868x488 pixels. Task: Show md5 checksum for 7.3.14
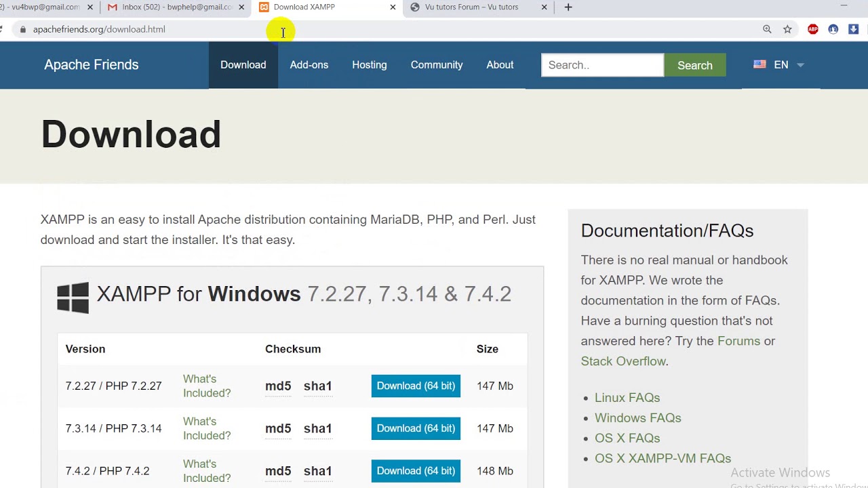278,429
